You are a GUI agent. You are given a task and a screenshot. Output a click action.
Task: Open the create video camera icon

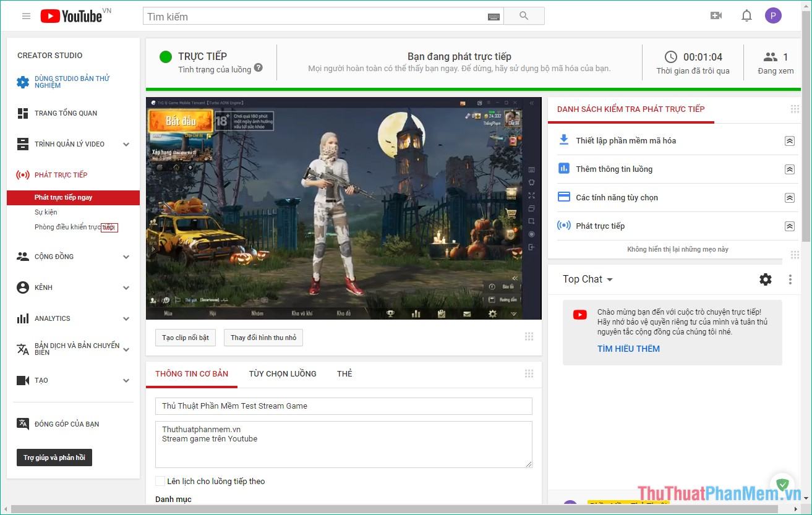coord(716,15)
